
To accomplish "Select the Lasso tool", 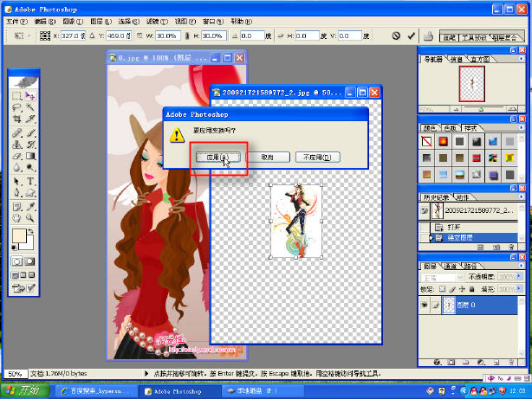I will point(16,108).
